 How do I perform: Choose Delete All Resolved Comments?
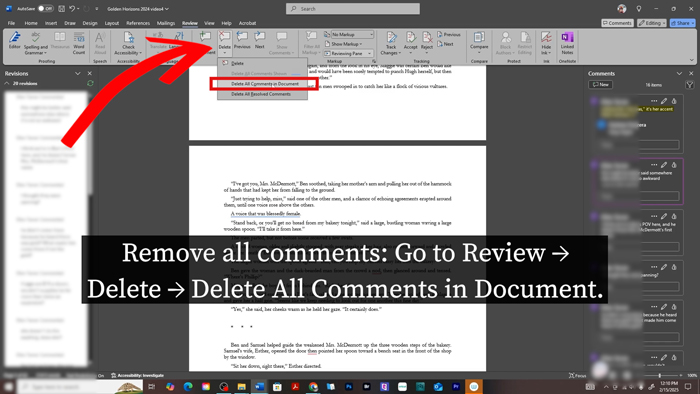[262, 94]
